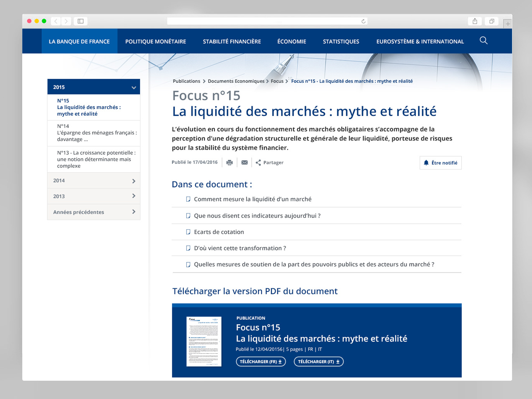
Task: Click document icon beside Quelles mesures de soutien
Action: 188,265
